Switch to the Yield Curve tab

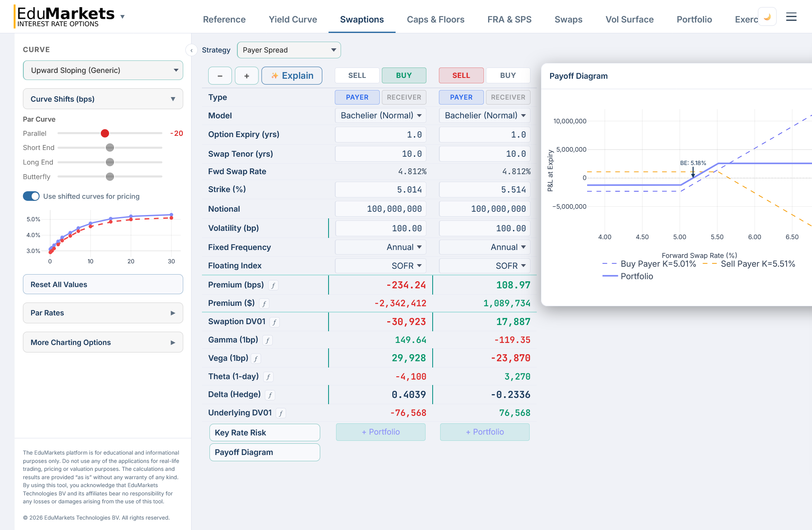tap(293, 19)
